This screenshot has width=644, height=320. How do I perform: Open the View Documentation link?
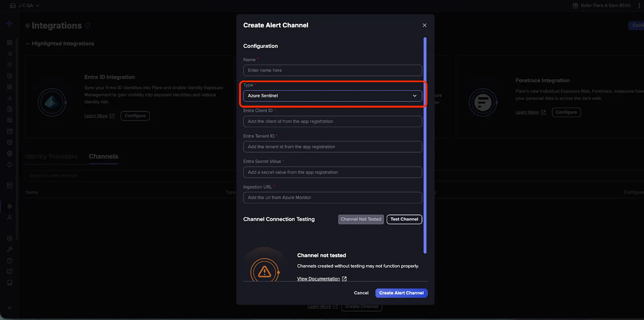tap(322, 279)
